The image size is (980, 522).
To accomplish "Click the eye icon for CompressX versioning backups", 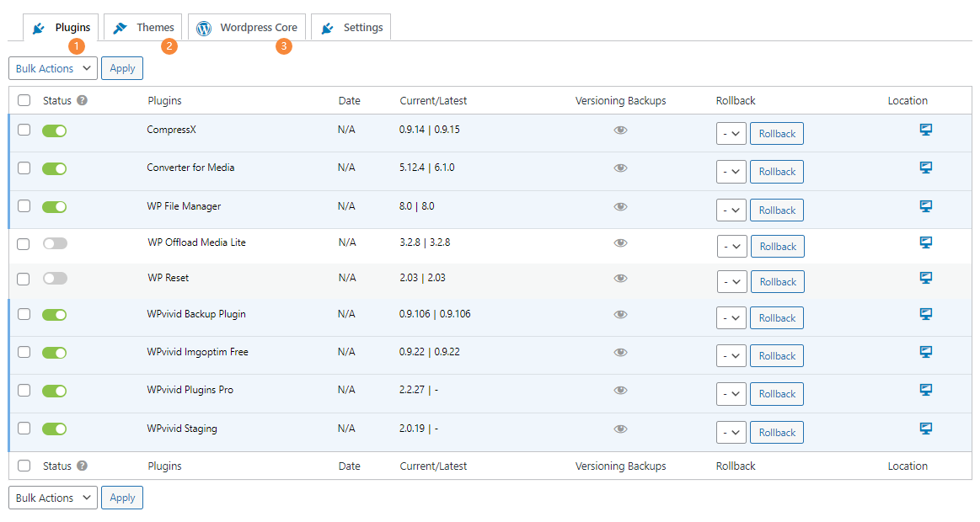I will click(620, 130).
